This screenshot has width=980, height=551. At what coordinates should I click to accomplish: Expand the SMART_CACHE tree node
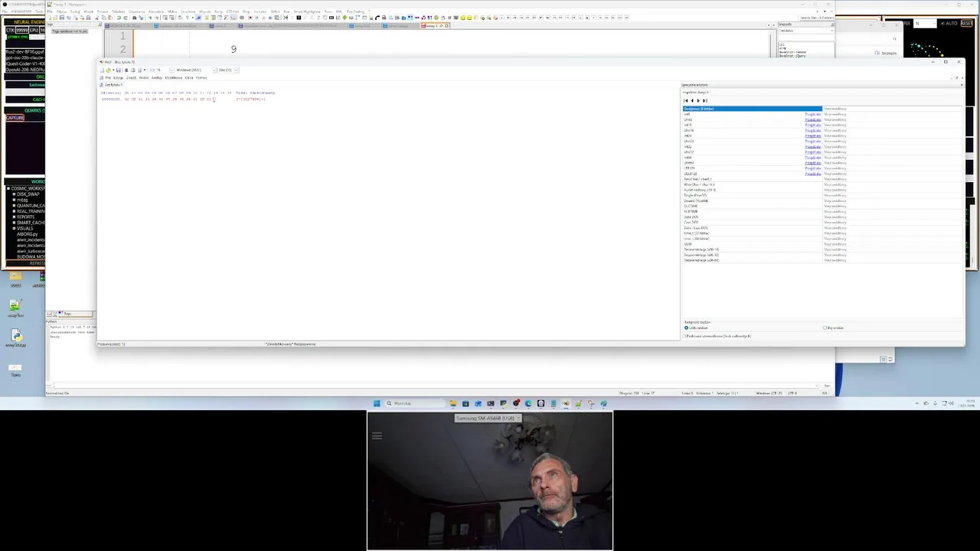[x=14, y=223]
